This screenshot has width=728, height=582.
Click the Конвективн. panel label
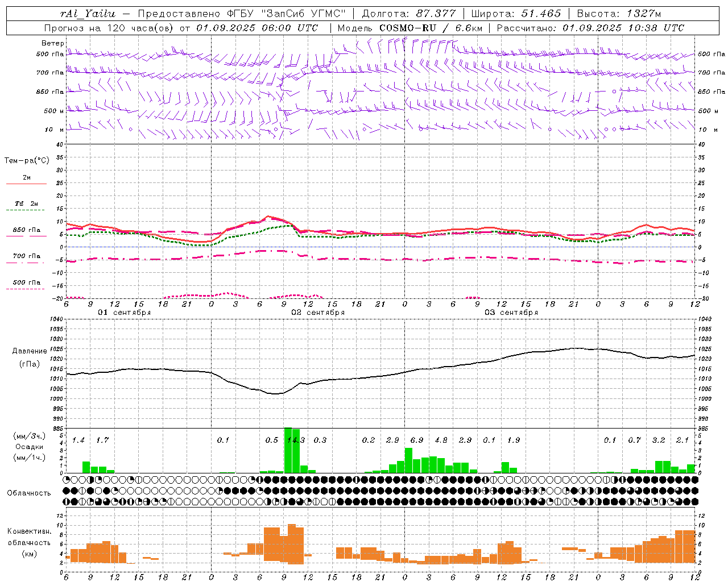pyautogui.click(x=30, y=531)
